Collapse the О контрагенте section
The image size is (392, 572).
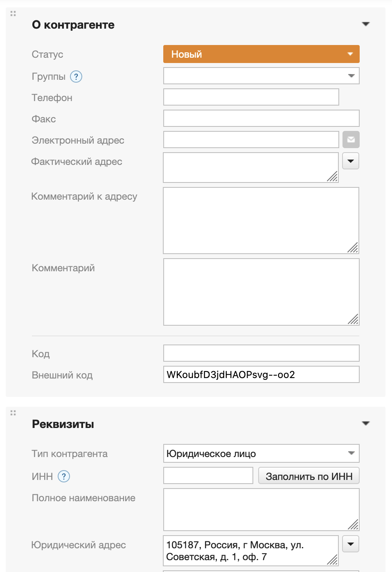pos(366,24)
